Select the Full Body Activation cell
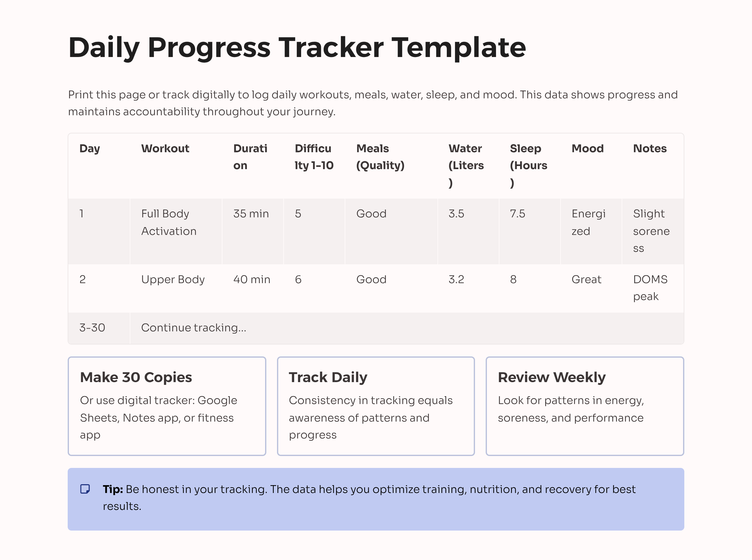Viewport: 752px width, 560px height. pyautogui.click(x=169, y=222)
